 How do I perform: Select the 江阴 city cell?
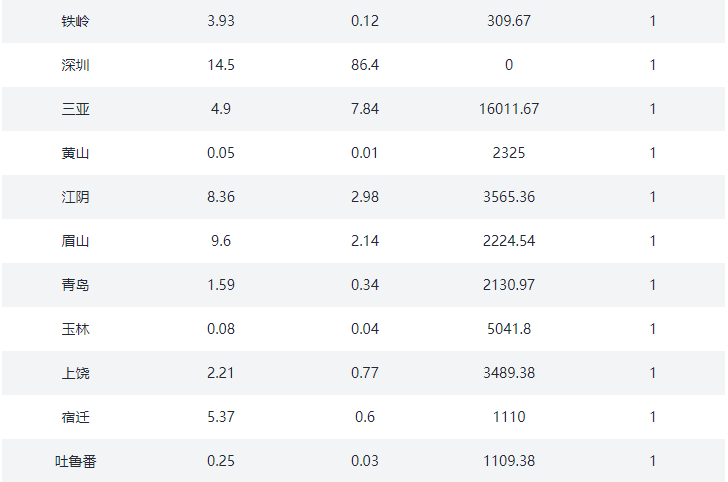[75, 197]
